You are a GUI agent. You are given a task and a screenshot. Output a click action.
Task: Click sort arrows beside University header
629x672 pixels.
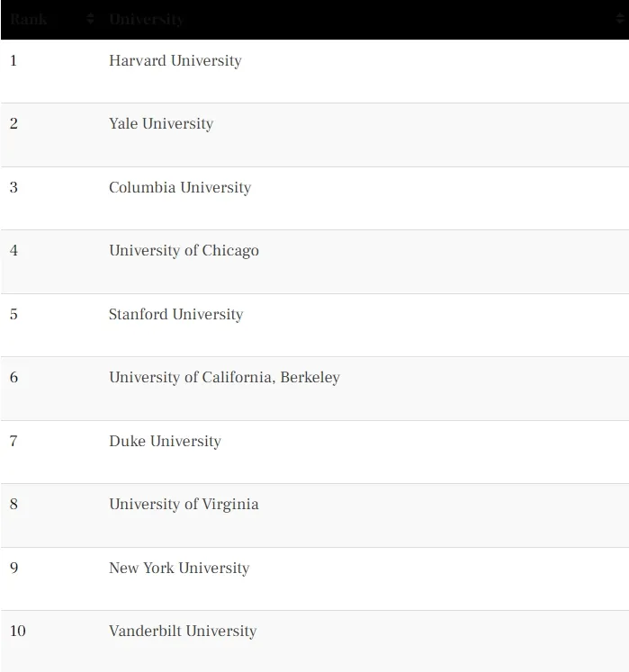coord(620,19)
